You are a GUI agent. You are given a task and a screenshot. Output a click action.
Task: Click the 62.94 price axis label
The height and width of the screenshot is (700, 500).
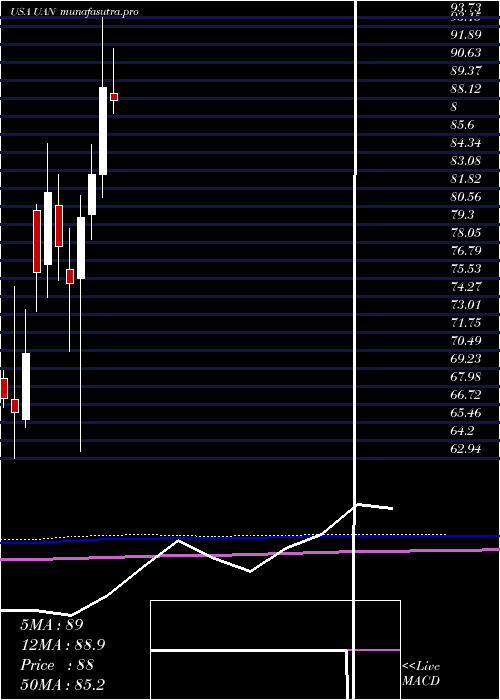point(466,449)
